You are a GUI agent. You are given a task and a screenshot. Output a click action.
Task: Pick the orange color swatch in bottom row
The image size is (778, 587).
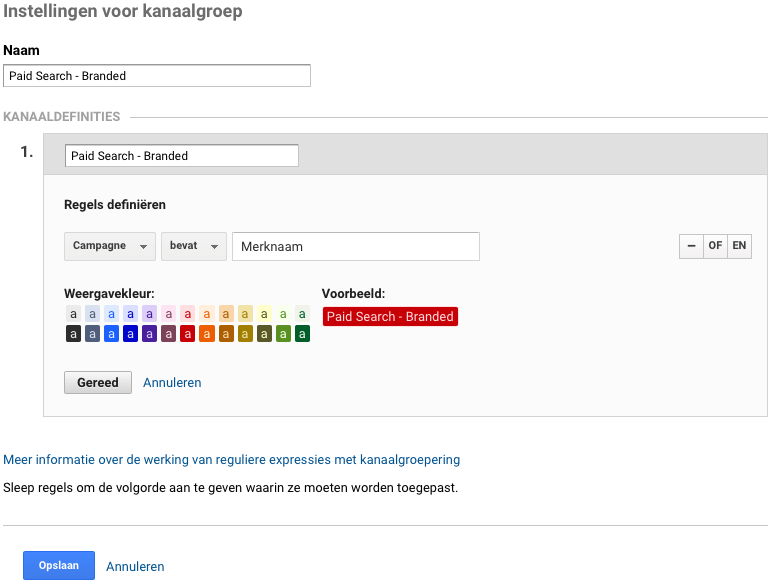[206, 334]
